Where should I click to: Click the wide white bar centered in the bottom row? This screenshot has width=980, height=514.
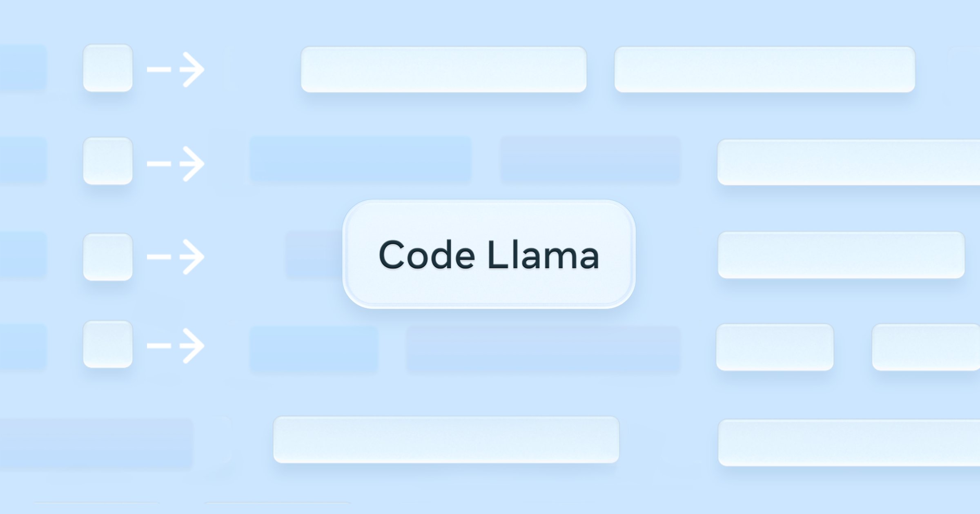tap(446, 440)
